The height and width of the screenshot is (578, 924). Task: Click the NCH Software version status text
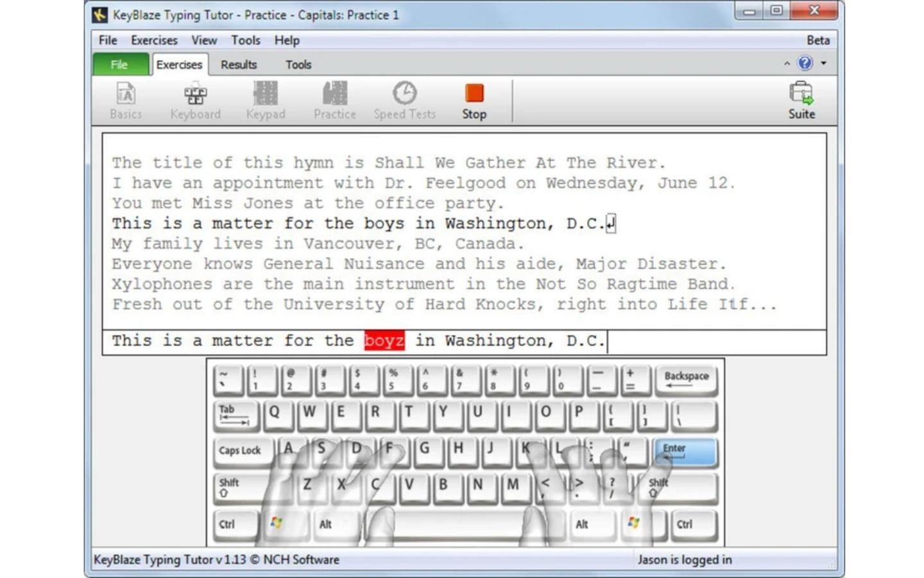216,559
